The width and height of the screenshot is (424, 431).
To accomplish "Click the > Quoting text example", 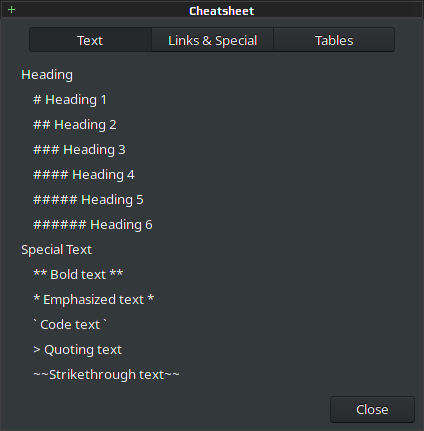I will (x=78, y=350).
